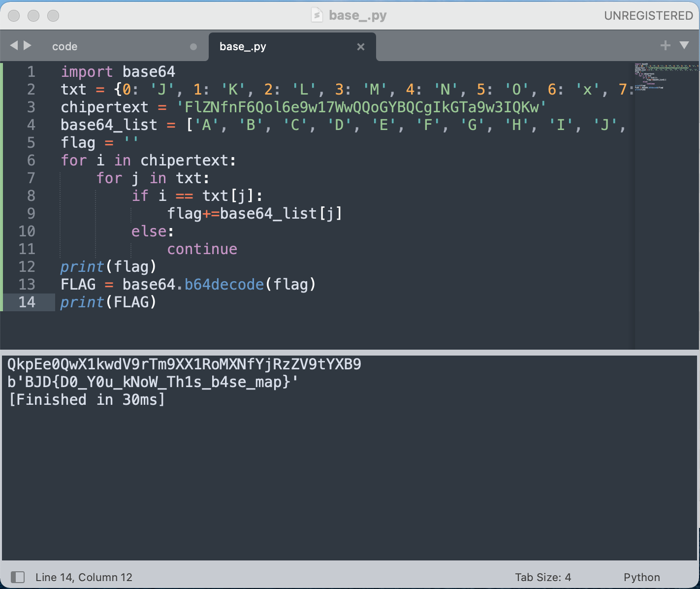Click the unsaved dot on code tab
Screen dimensions: 700x589
tap(193, 47)
